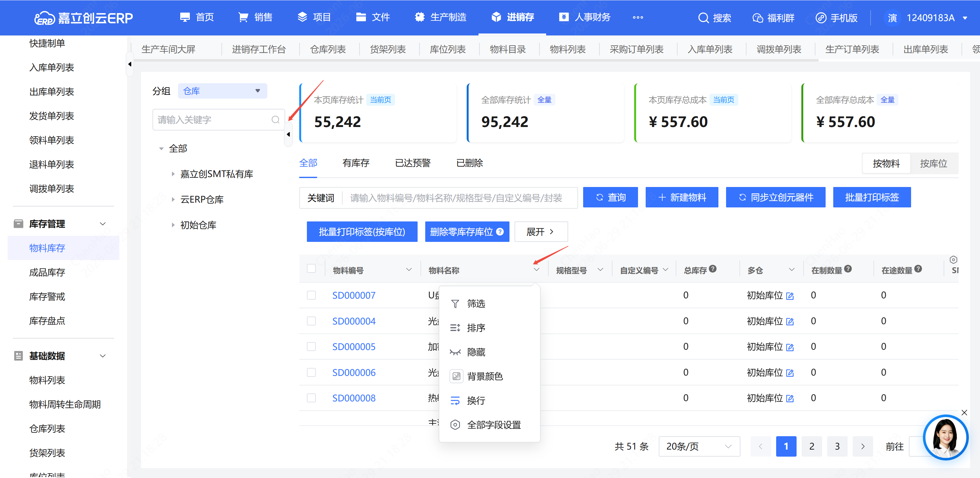
Task: Edit 初始库位 icon in SD000007 row
Action: (790, 296)
